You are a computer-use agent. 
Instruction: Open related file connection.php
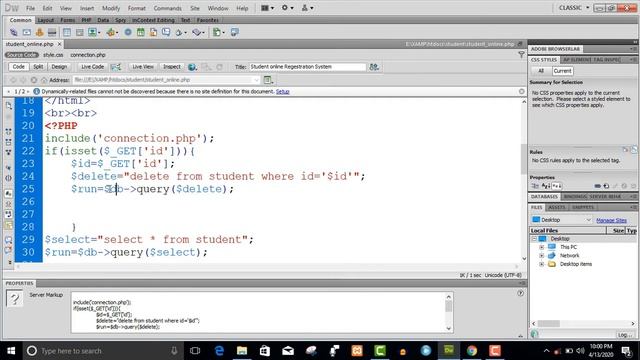coord(88,55)
